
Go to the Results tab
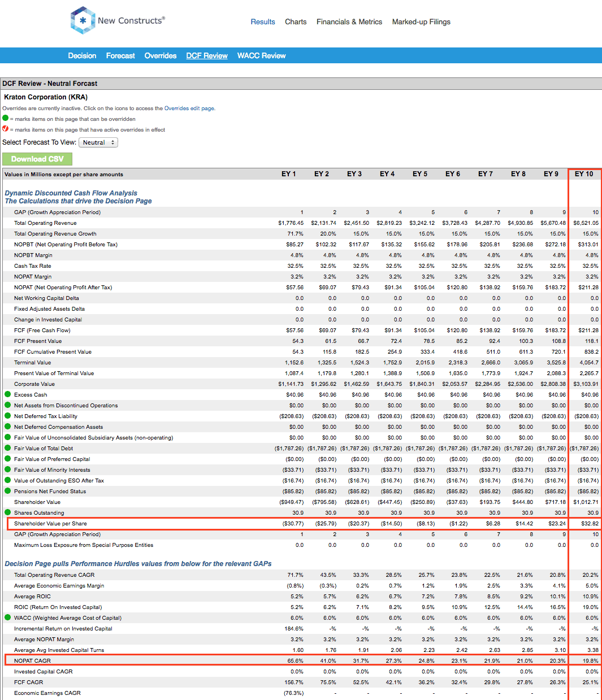263,22
